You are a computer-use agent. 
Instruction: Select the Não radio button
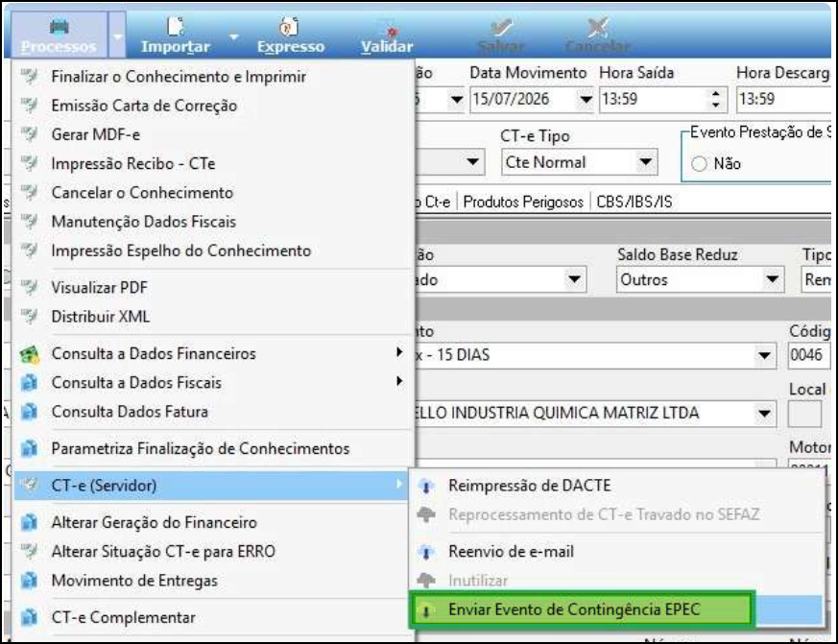coord(699,163)
